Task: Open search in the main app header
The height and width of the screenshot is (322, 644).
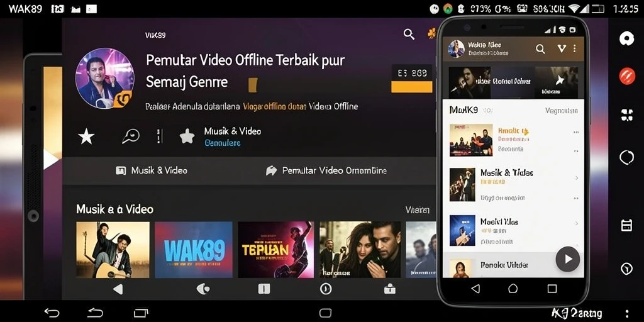Action: pyautogui.click(x=409, y=34)
